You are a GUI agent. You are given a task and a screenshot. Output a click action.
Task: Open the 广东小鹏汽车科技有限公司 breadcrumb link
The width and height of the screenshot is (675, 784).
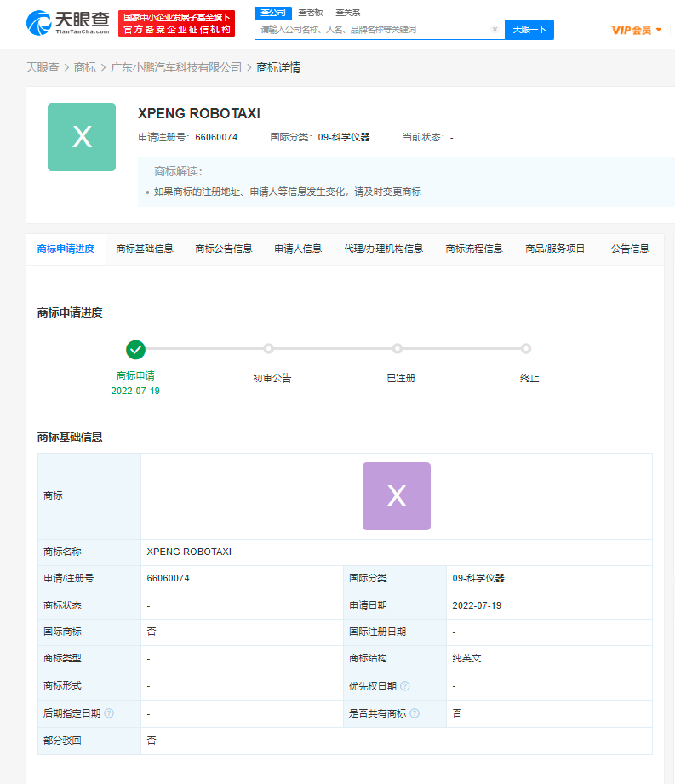(x=176, y=67)
